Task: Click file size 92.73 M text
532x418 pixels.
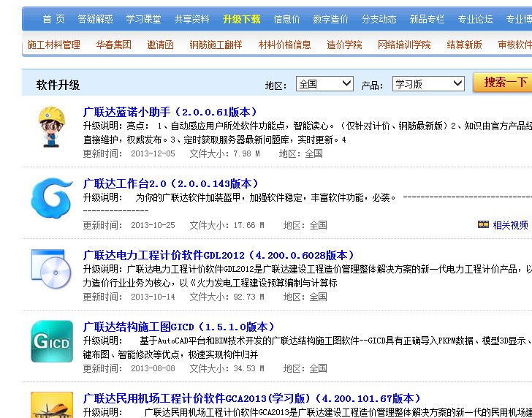Action: [x=248, y=297]
